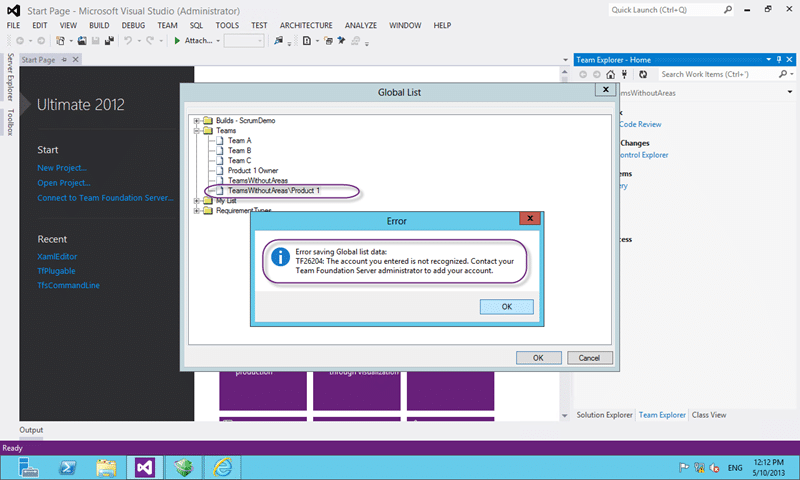Expand the My List tree node
This screenshot has height=480, width=800.
197,201
